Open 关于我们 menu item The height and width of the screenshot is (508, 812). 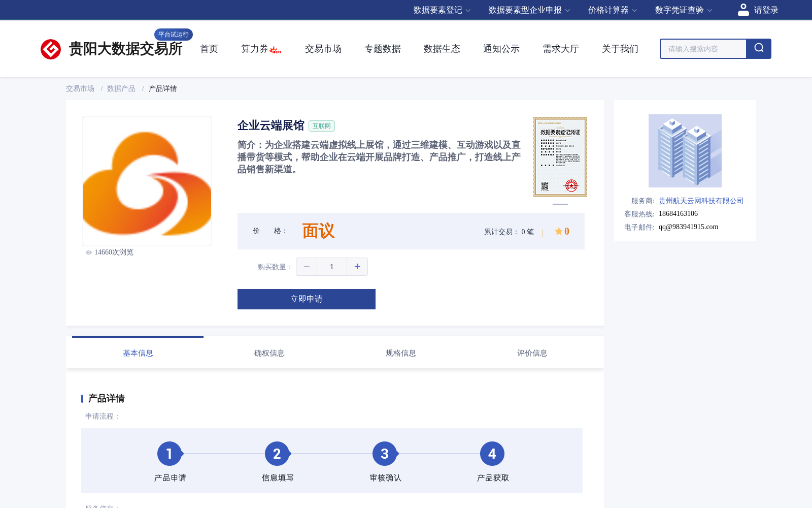[x=620, y=49]
